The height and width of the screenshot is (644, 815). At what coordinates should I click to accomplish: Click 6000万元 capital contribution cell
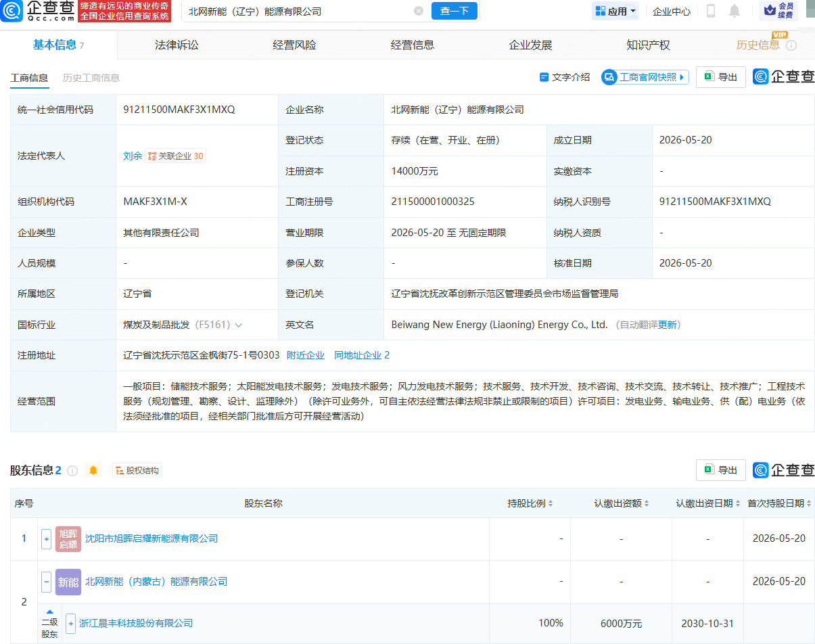click(621, 623)
